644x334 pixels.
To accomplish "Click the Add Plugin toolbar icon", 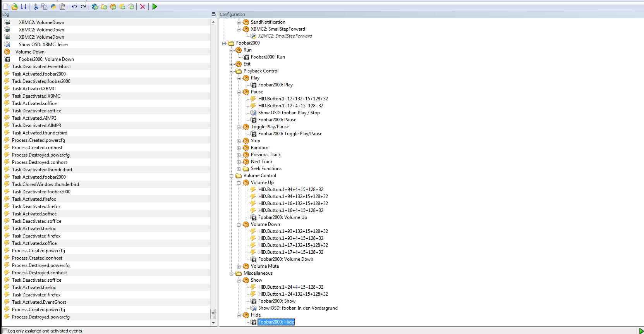I will pyautogui.click(x=95, y=7).
